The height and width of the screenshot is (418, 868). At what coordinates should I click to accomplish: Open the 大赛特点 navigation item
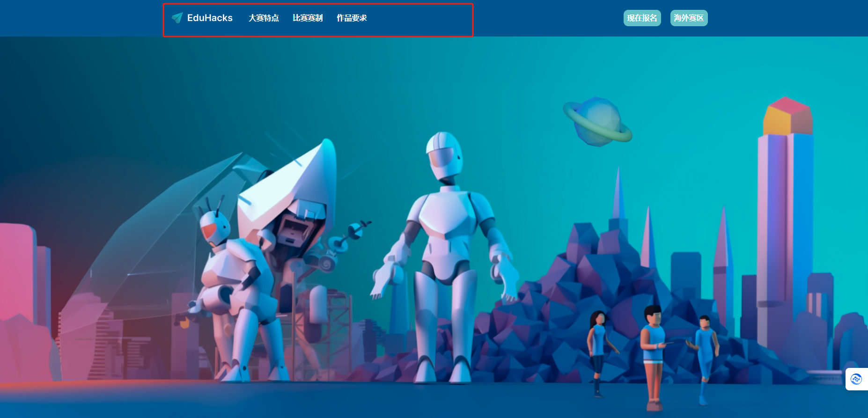264,18
